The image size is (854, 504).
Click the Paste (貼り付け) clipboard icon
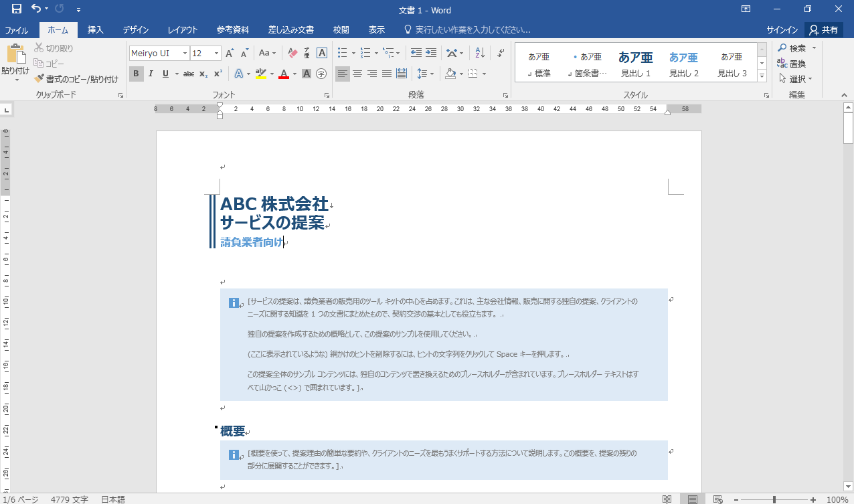(15, 54)
